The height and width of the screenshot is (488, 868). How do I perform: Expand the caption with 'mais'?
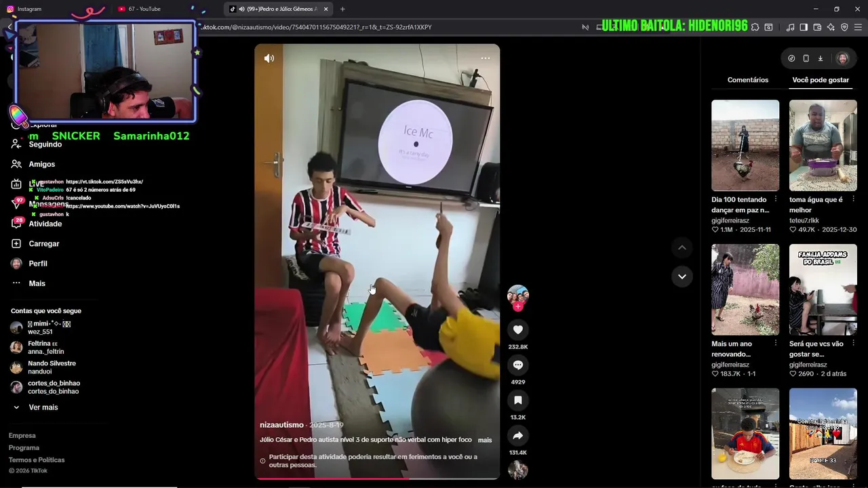coord(485,440)
